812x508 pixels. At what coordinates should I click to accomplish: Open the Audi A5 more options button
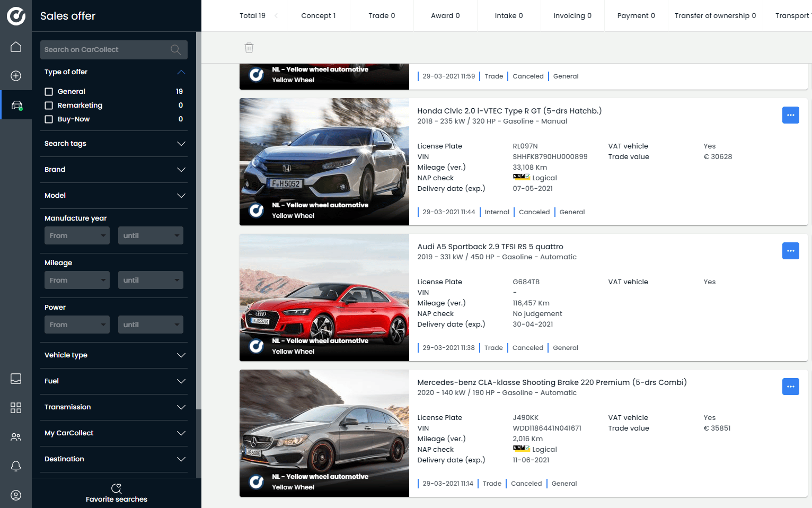point(791,251)
